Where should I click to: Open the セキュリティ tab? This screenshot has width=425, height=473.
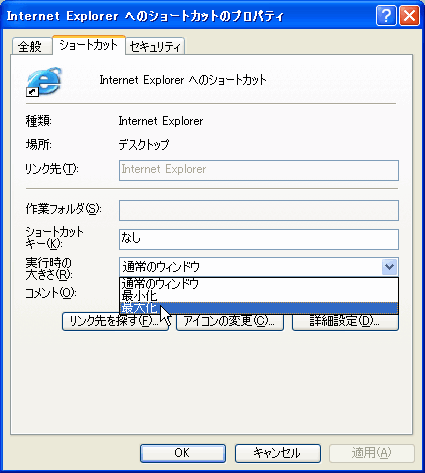click(x=155, y=46)
